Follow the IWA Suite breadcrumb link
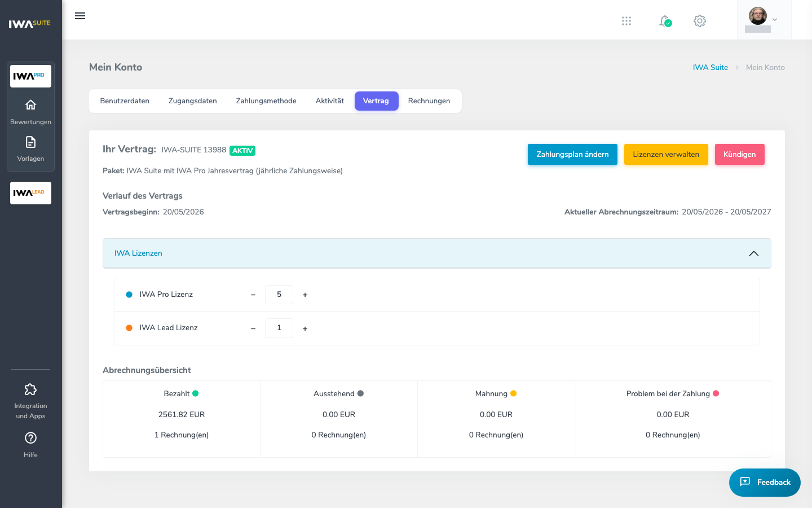This screenshot has width=812, height=508. [710, 67]
